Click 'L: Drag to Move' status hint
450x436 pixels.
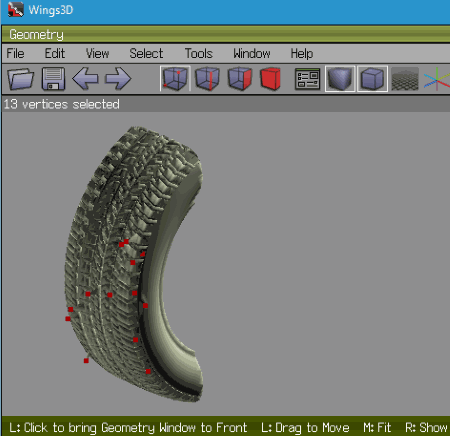[x=305, y=427]
